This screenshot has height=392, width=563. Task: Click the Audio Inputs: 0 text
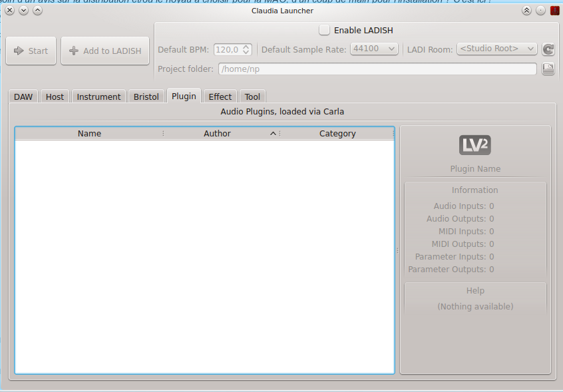[x=464, y=206]
